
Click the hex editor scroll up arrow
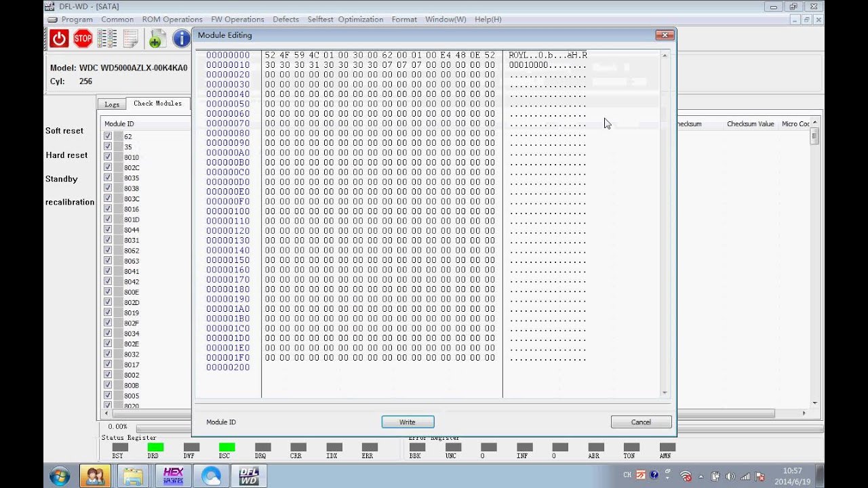[x=664, y=55]
